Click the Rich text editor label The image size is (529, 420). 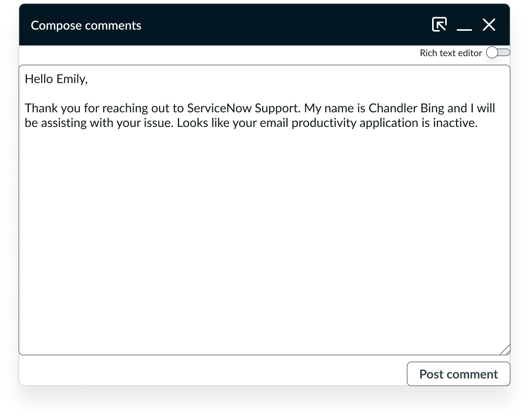click(451, 53)
